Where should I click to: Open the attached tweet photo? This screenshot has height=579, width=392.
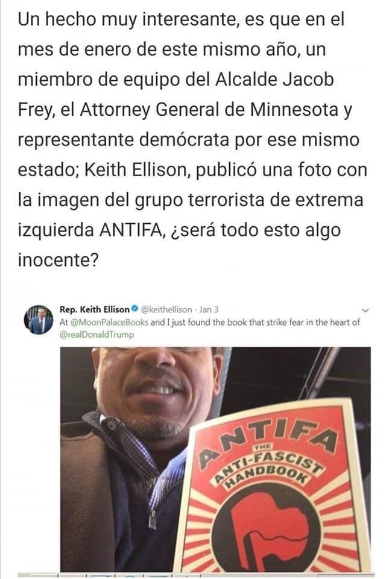[215, 460]
